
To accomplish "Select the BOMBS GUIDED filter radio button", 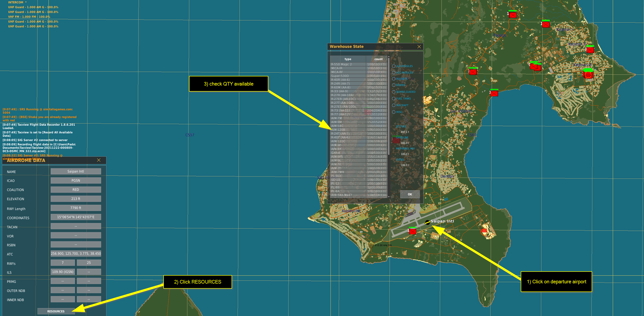I will [x=394, y=92].
